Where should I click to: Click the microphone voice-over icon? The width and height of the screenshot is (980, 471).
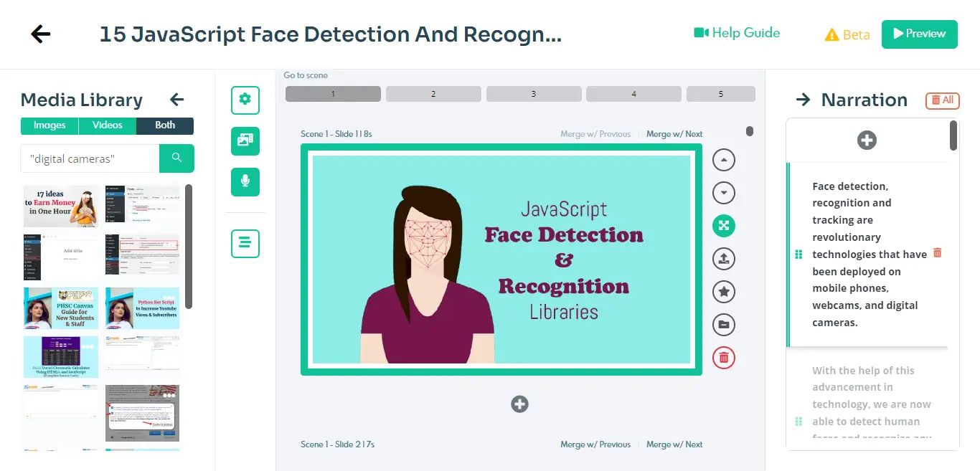point(245,181)
